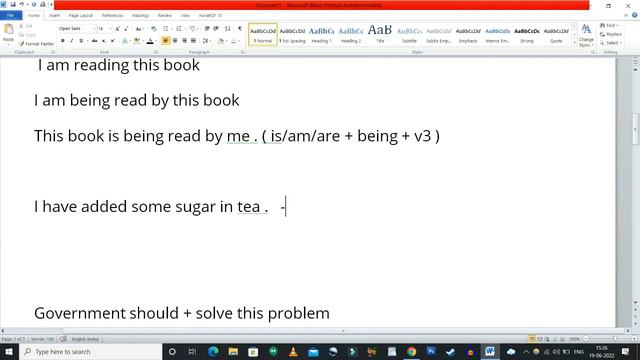The width and height of the screenshot is (640, 360).
Task: Open Windows Start menu
Action: [x=9, y=351]
